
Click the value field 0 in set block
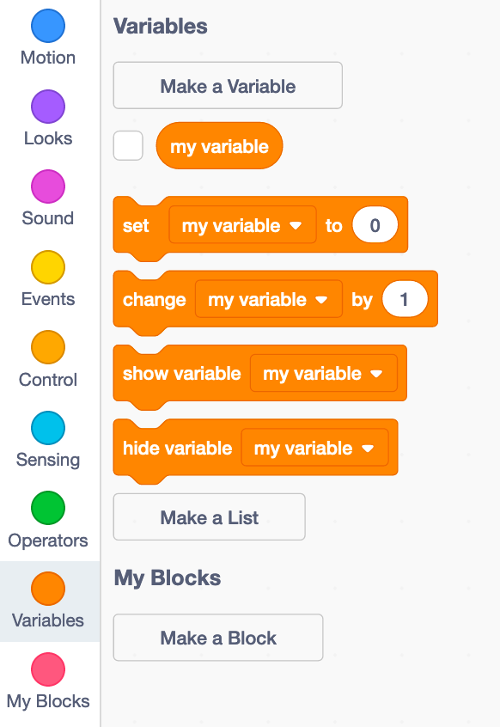[x=375, y=225]
